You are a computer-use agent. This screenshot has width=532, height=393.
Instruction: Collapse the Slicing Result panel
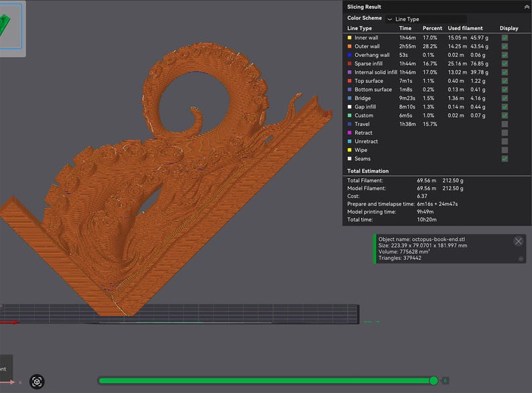point(526,7)
